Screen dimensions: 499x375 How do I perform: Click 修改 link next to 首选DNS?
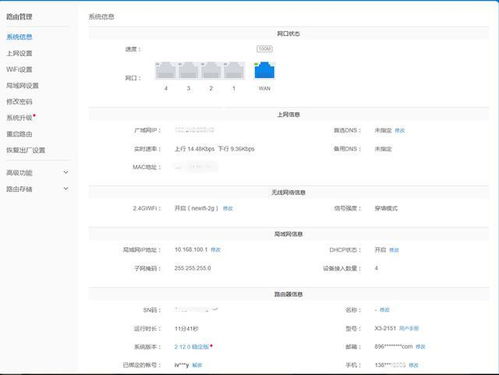coord(400,130)
